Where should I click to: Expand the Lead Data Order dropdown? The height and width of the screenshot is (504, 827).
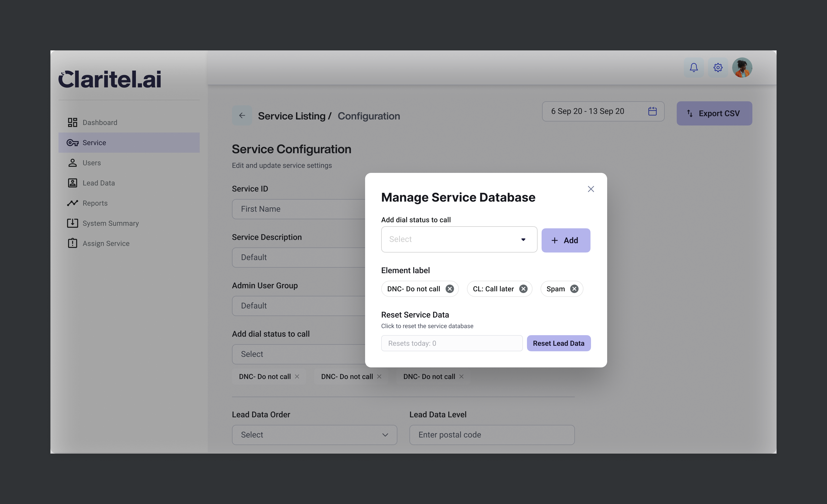point(314,435)
